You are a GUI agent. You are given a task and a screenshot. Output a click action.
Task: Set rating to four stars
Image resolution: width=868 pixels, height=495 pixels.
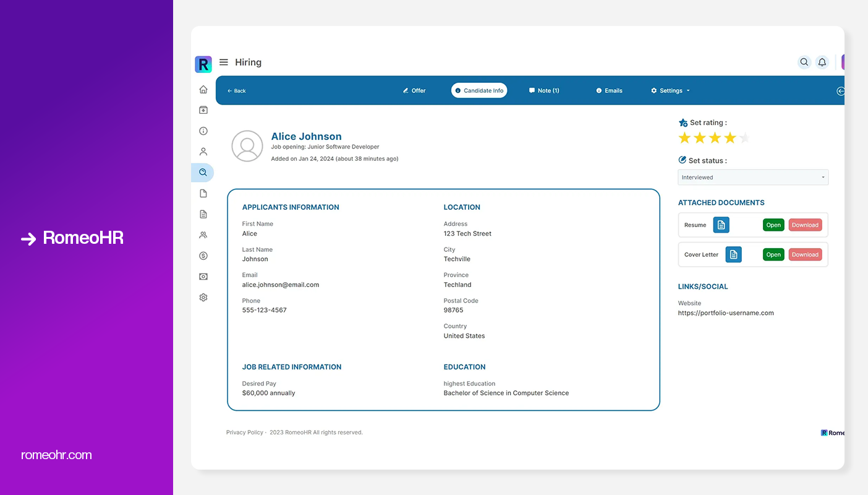pos(730,138)
